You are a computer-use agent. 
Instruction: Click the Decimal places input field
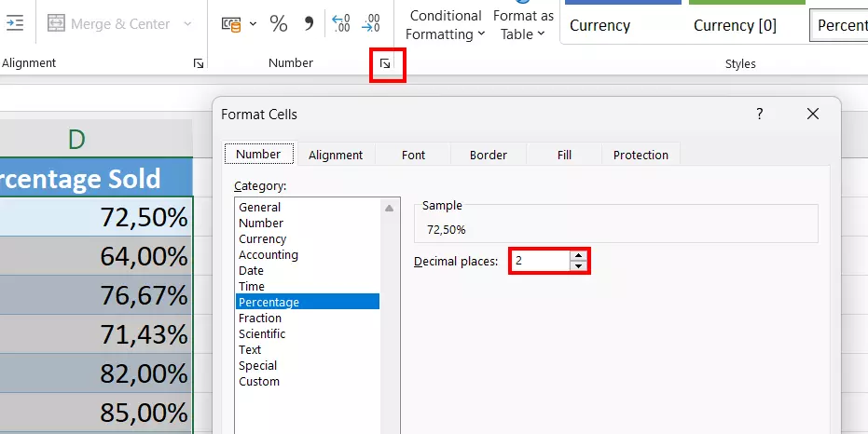540,262
